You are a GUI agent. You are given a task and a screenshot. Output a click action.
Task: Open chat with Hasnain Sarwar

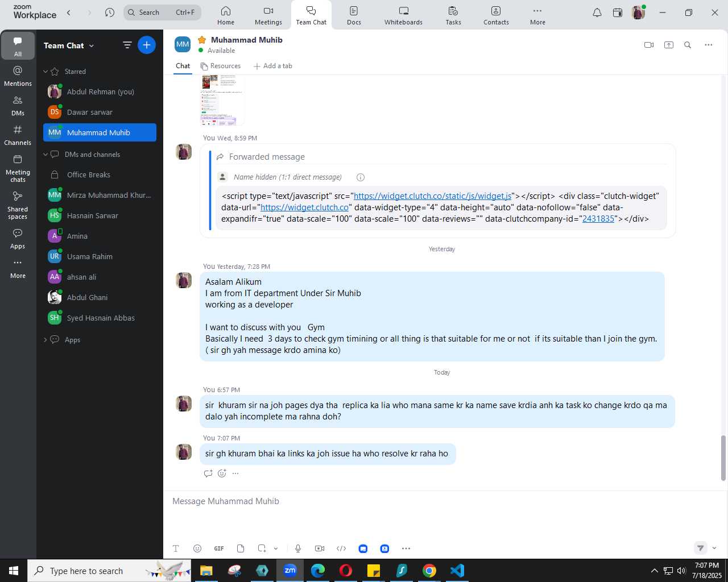(x=100, y=216)
